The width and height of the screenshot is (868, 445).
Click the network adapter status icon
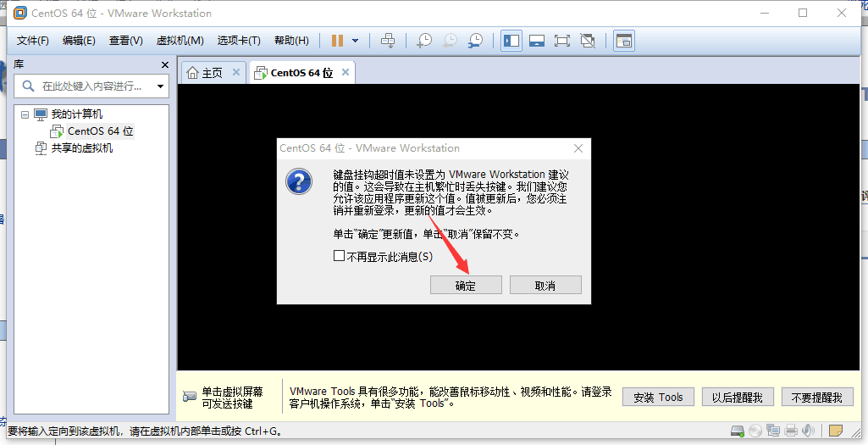(773, 431)
